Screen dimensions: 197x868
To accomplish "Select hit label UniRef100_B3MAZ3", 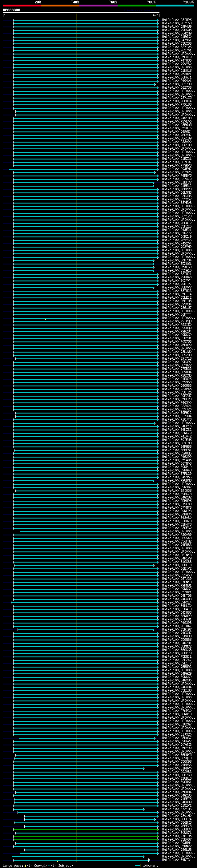I will pos(176,521).
